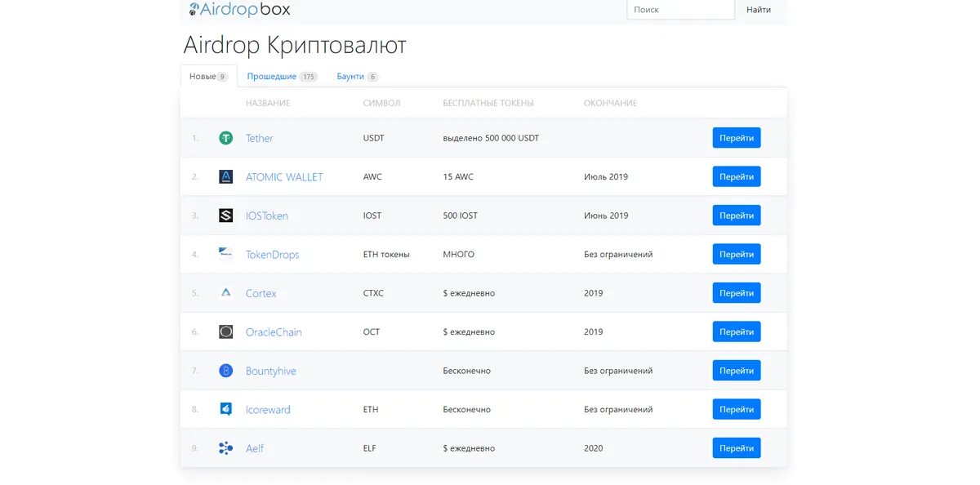Click the Tether coin icon
Screen dimensions: 980x485
226,138
